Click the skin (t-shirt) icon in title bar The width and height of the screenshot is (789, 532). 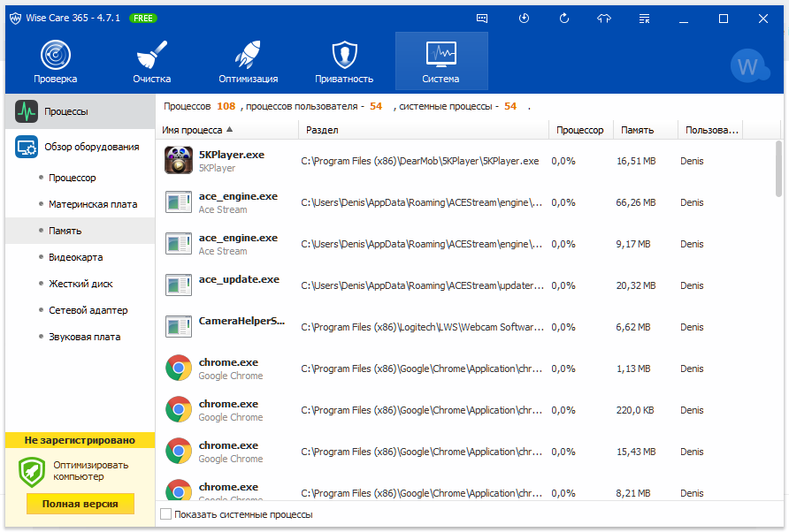point(604,18)
